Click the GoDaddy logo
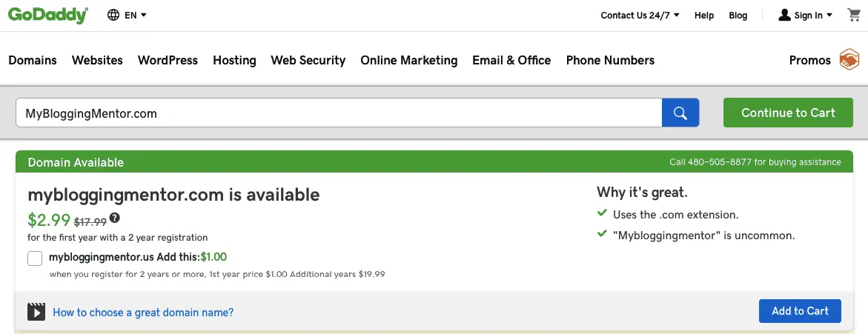The image size is (868, 334). click(48, 15)
